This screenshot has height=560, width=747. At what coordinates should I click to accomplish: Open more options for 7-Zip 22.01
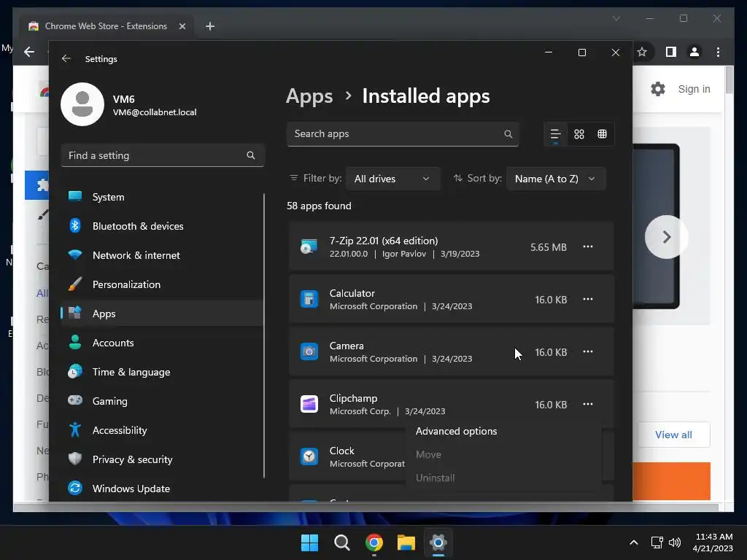click(588, 246)
